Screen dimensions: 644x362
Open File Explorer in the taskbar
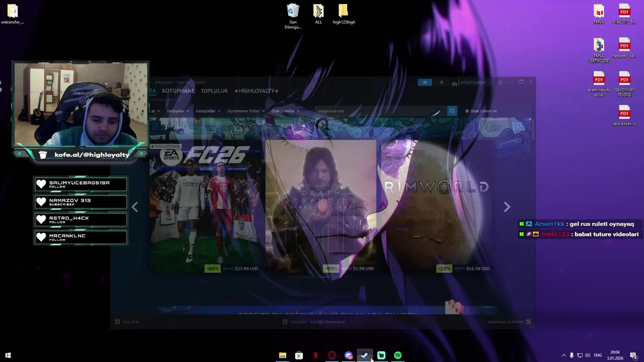283,355
